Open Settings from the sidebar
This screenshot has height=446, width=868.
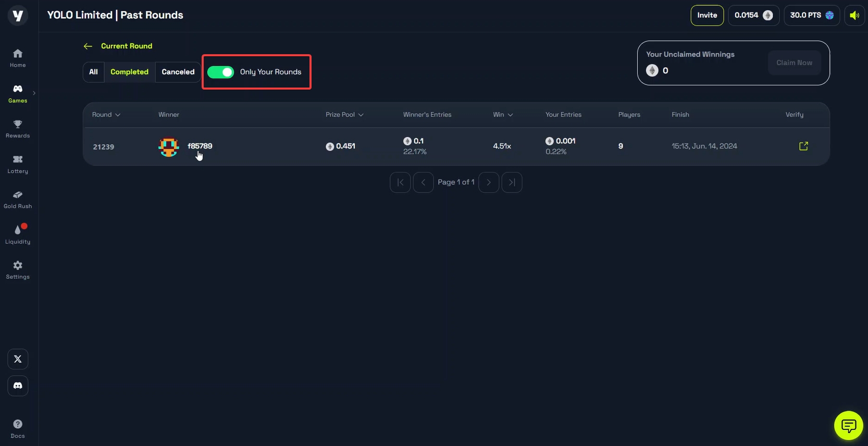(x=18, y=269)
